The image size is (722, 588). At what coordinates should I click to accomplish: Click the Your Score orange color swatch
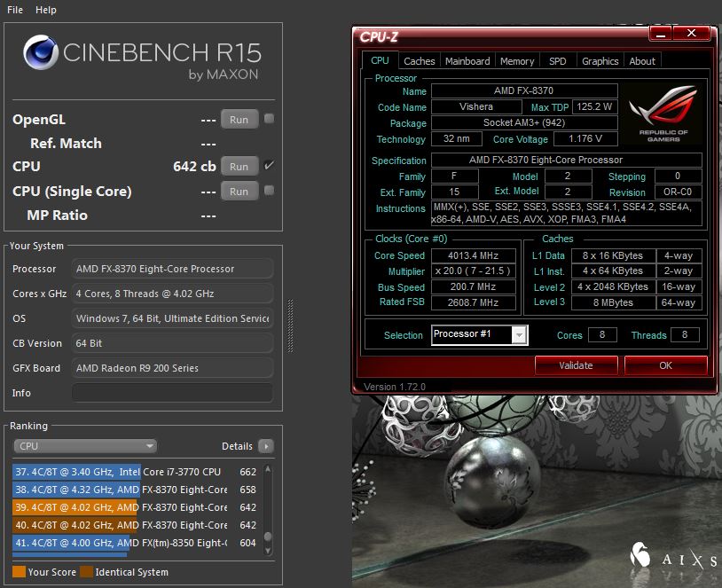click(19, 571)
